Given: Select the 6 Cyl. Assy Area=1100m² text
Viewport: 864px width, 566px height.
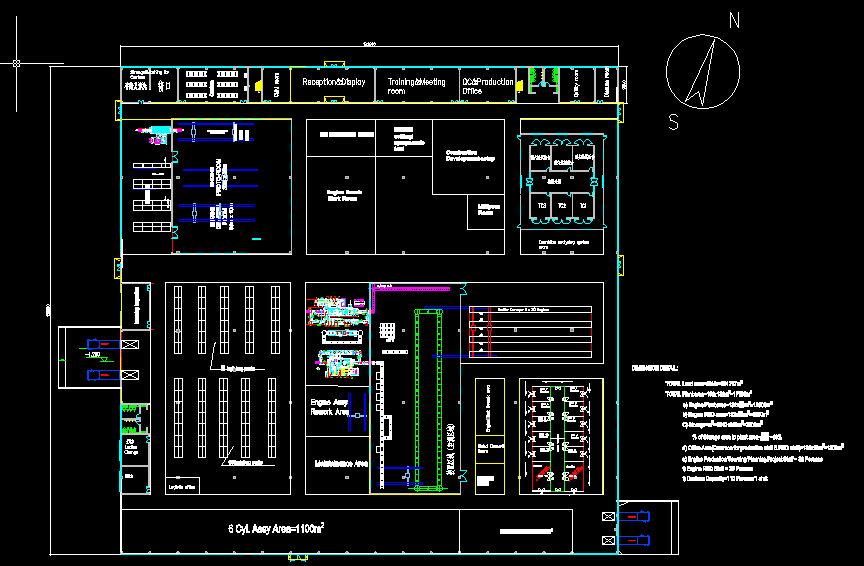Looking at the screenshot, I should click(276, 529).
